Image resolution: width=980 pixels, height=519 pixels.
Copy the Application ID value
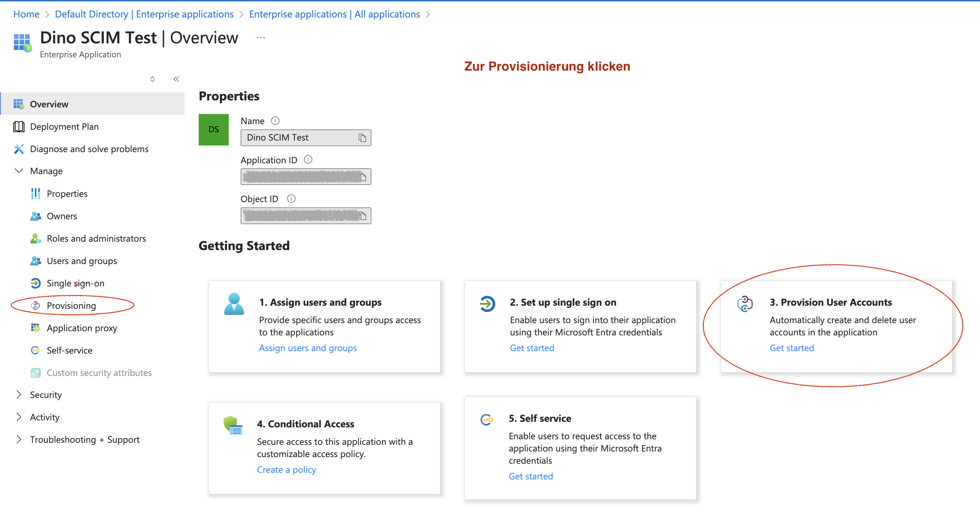point(363,177)
